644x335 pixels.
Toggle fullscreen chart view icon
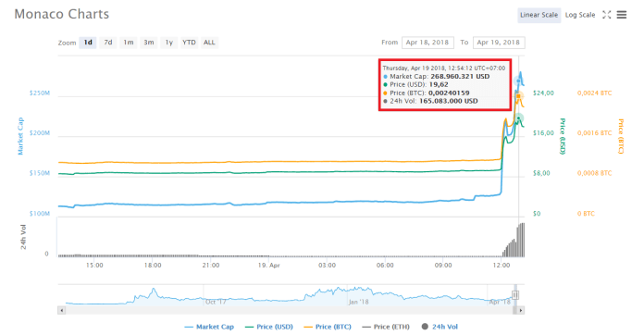coord(607,15)
